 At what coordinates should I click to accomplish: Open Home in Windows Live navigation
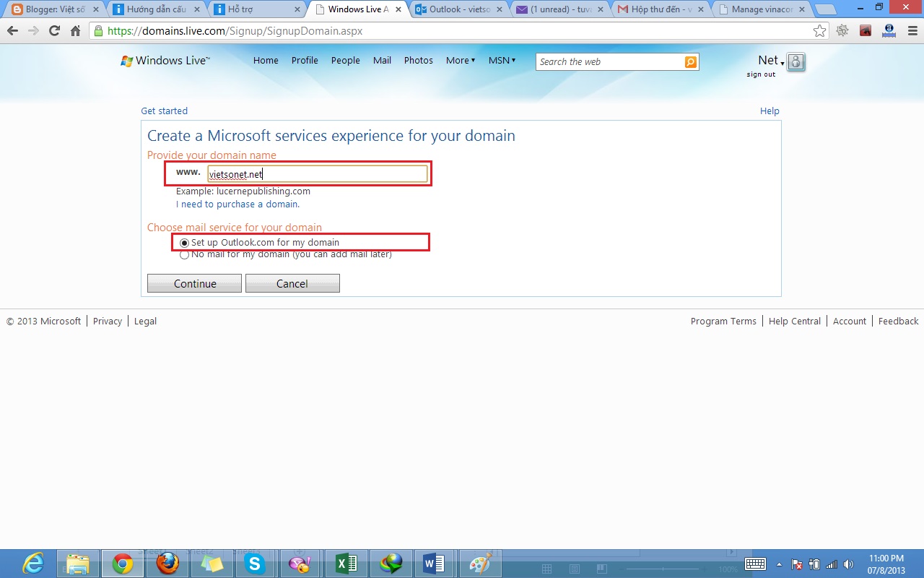click(266, 61)
